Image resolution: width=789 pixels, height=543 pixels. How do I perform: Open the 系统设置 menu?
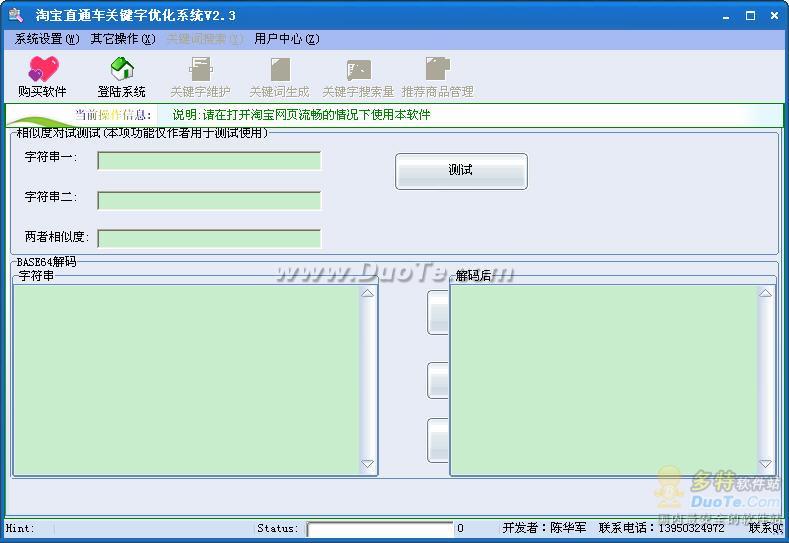47,39
